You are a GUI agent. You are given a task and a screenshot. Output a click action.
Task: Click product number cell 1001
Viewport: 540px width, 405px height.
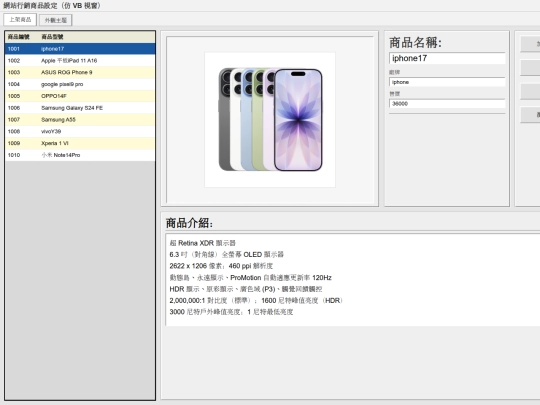[14, 49]
